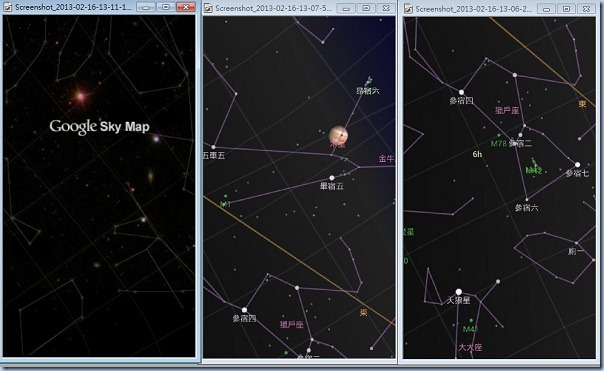Select the Screenshot_2013-02-16-13-07 window title

click(x=273, y=8)
